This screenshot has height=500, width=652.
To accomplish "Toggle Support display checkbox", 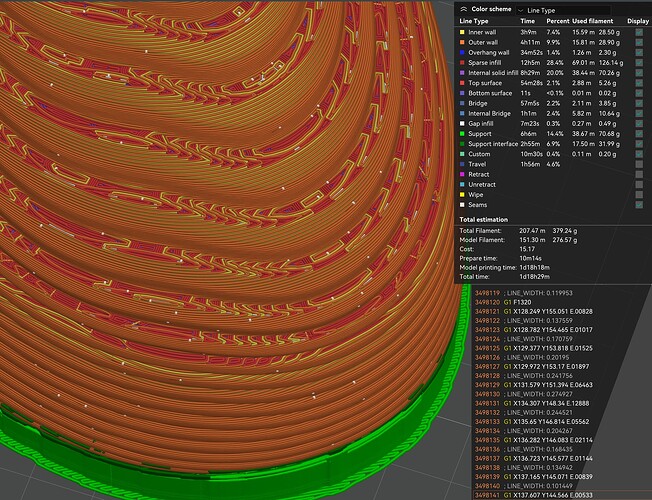I will (x=639, y=134).
